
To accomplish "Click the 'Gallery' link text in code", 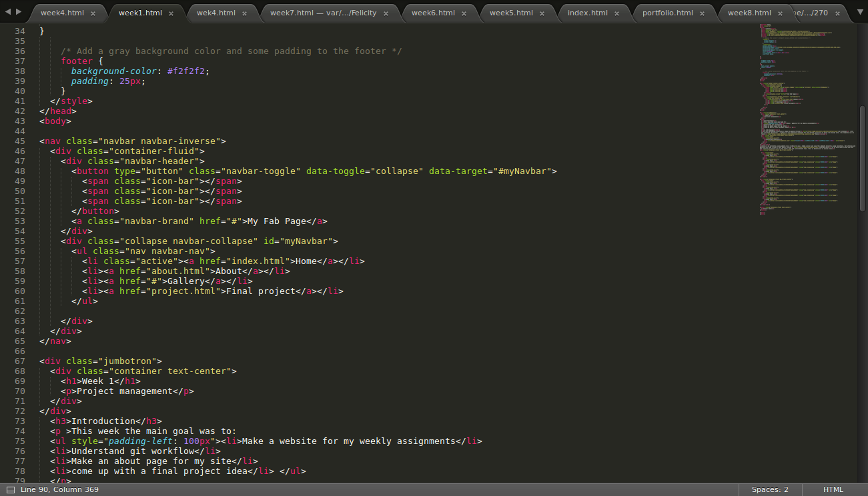I will point(186,281).
